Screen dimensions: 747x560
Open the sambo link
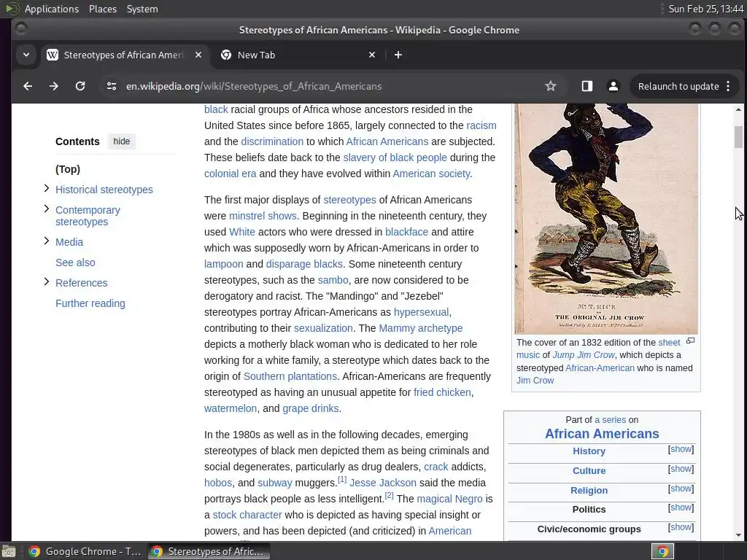333,280
